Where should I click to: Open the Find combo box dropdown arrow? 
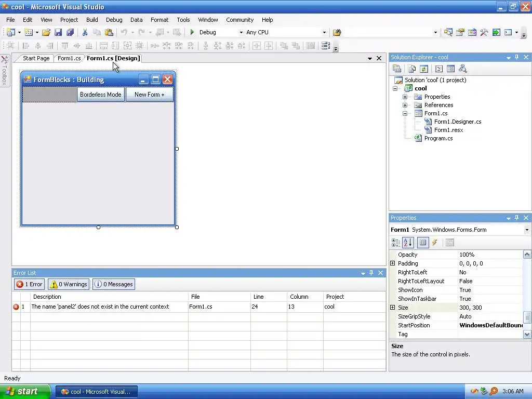coord(436,33)
